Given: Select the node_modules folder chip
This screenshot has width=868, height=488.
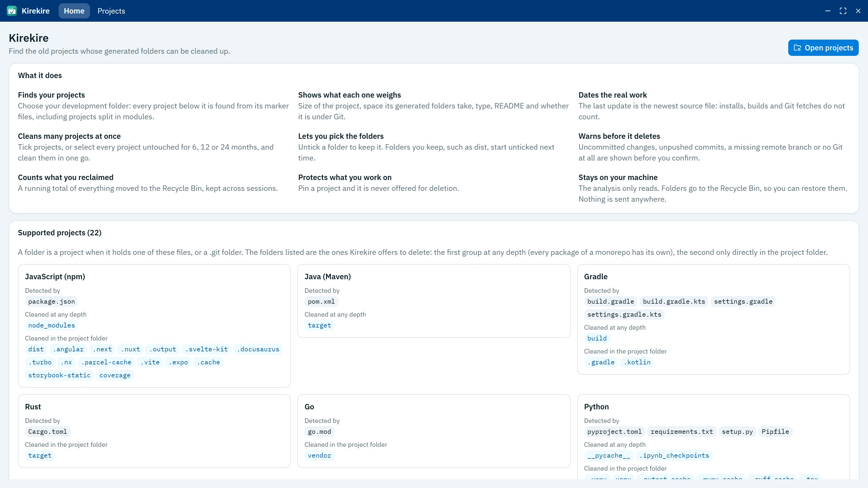Looking at the screenshot, I should click(52, 325).
